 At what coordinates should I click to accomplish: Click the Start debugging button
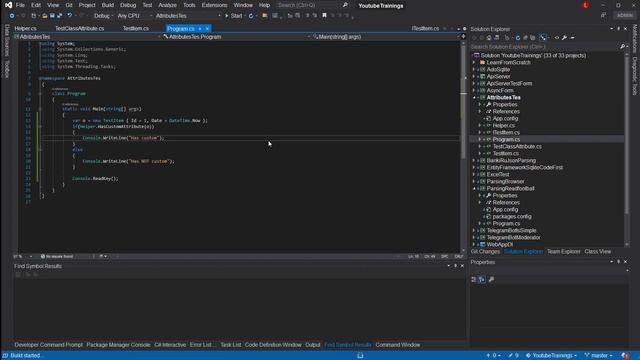tap(233, 16)
